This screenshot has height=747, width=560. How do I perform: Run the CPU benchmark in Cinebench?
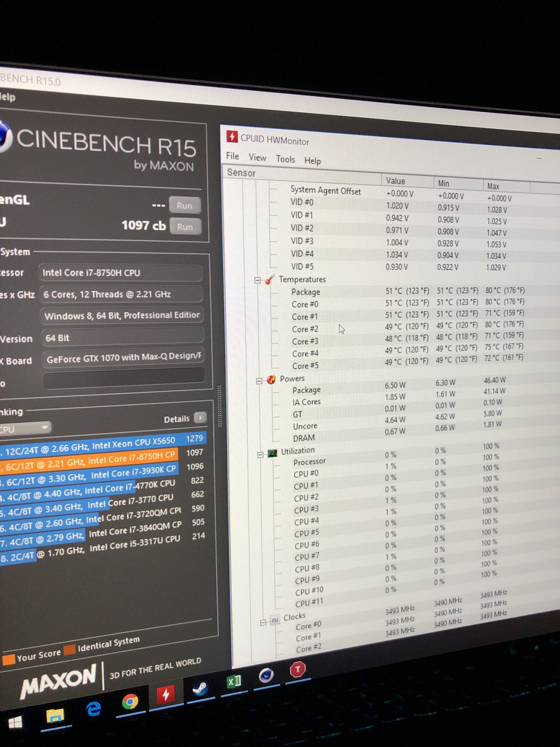coord(185,227)
